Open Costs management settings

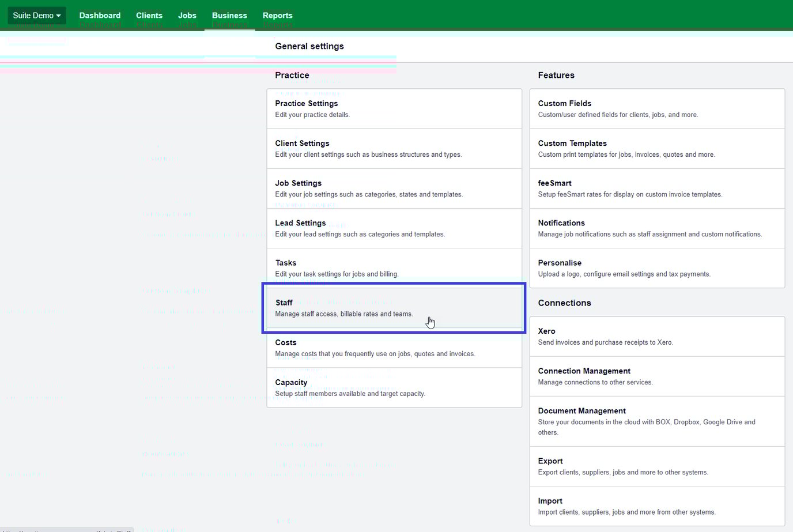click(394, 348)
